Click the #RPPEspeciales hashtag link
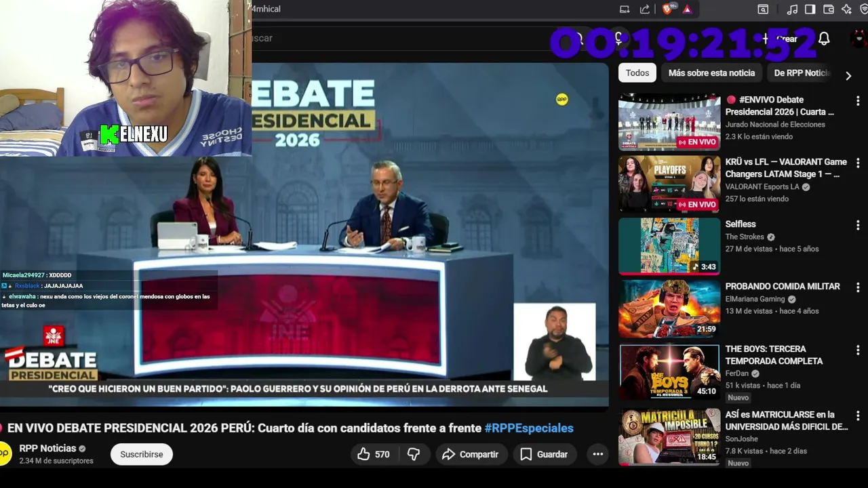 tap(529, 428)
